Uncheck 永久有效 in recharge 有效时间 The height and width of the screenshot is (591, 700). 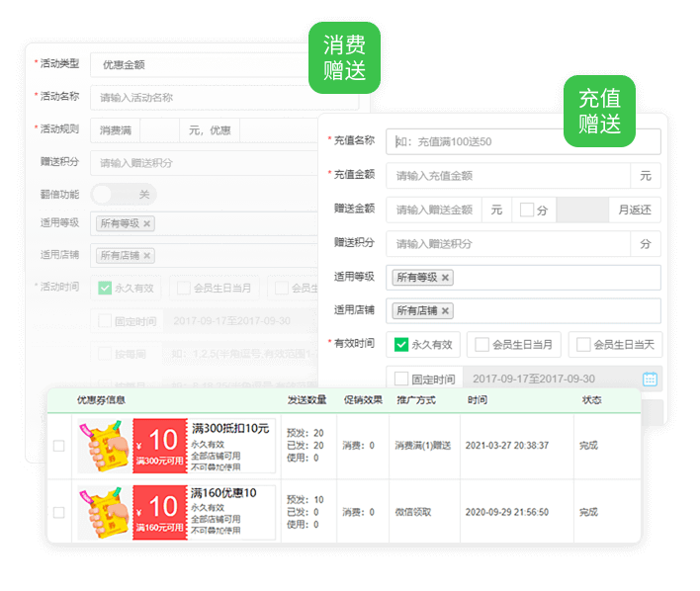pyautogui.click(x=401, y=345)
